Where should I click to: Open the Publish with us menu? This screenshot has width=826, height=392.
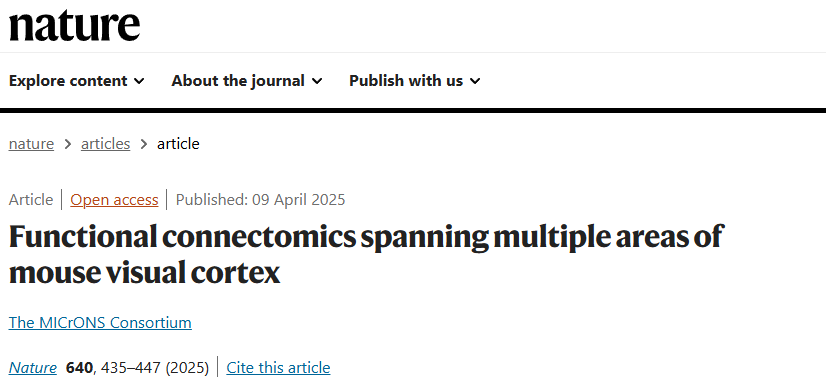click(x=415, y=81)
